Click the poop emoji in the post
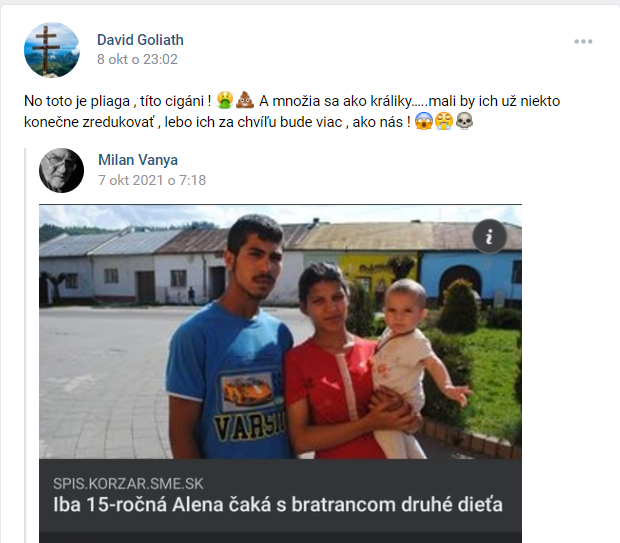This screenshot has width=620, height=543. [245, 100]
